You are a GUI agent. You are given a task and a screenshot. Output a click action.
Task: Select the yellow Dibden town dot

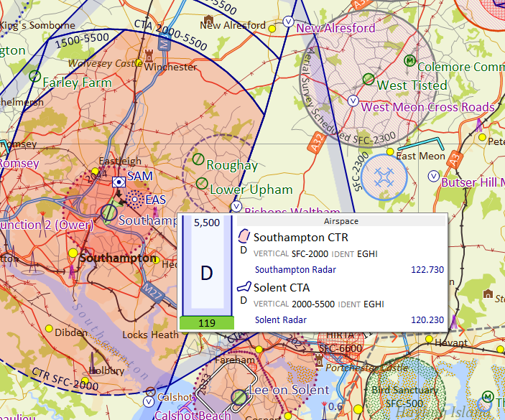[49, 329]
